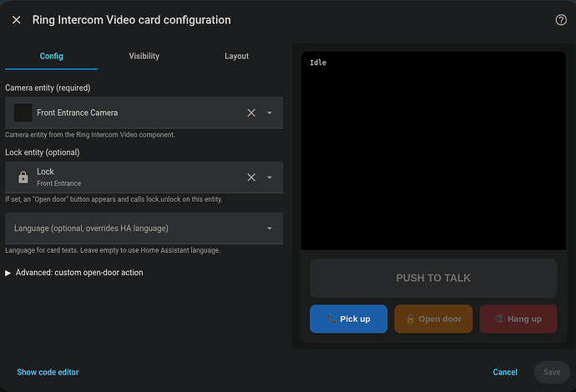This screenshot has height=392, width=576.
Task: Click the Lock Front Entrance entity field
Action: (144, 178)
